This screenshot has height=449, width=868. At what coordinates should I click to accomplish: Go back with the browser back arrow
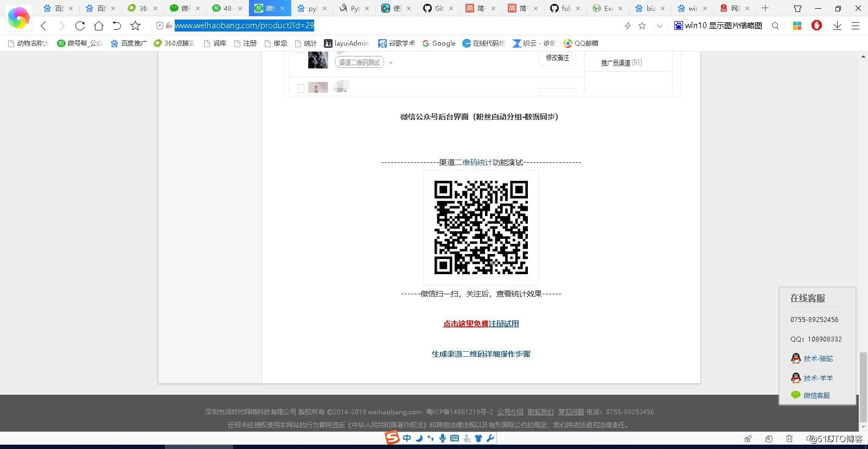tap(43, 26)
